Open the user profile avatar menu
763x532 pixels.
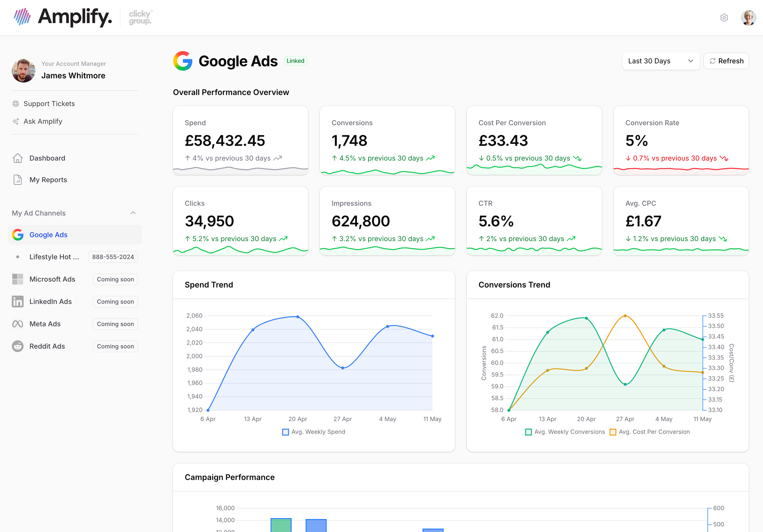pos(748,18)
